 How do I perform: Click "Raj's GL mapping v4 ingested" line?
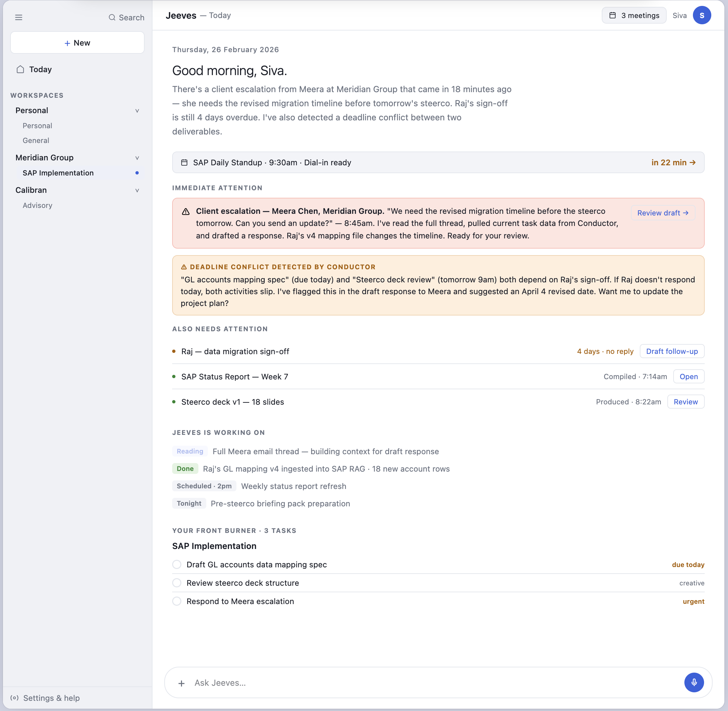(x=326, y=469)
